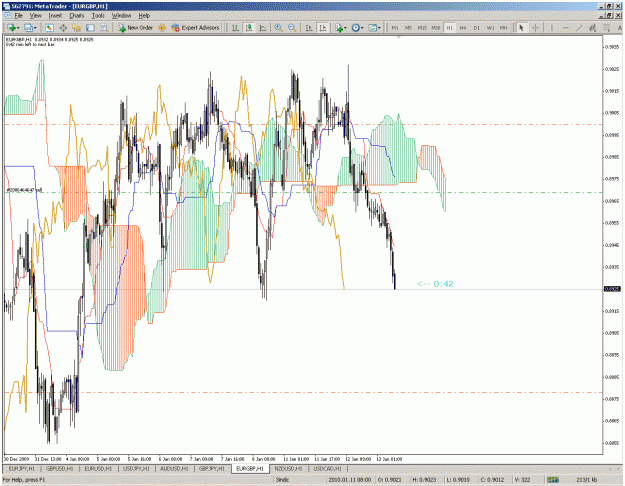Click the 0:42 countdown label
This screenshot has height=486, width=625.
[435, 284]
